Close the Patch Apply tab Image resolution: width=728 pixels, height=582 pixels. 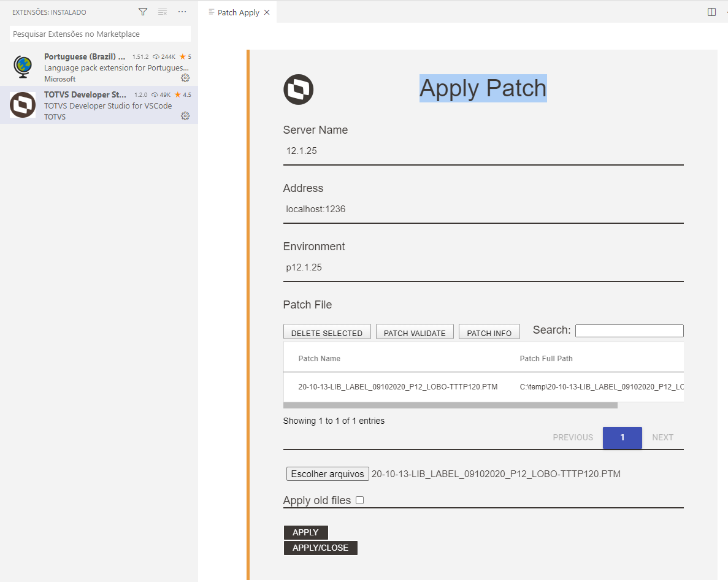coord(267,12)
